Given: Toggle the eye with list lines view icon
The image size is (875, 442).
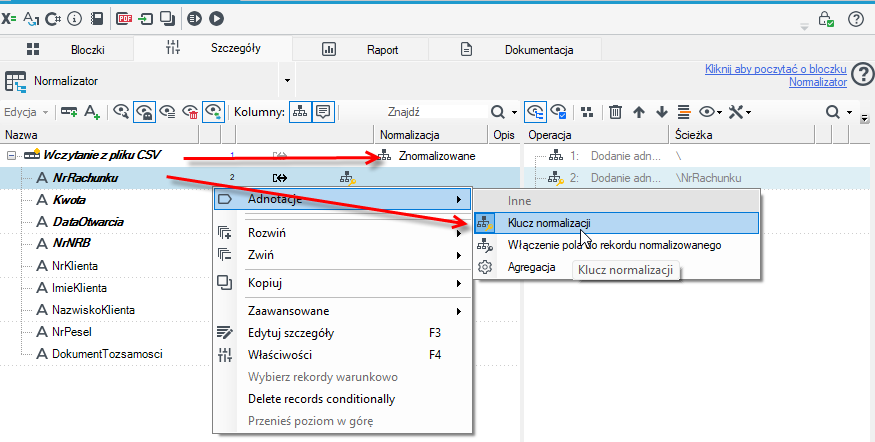Looking at the screenshot, I should (167, 112).
